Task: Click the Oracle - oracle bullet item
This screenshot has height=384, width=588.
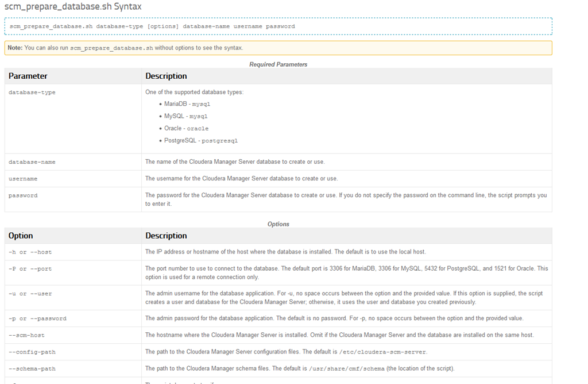Action: (186, 128)
